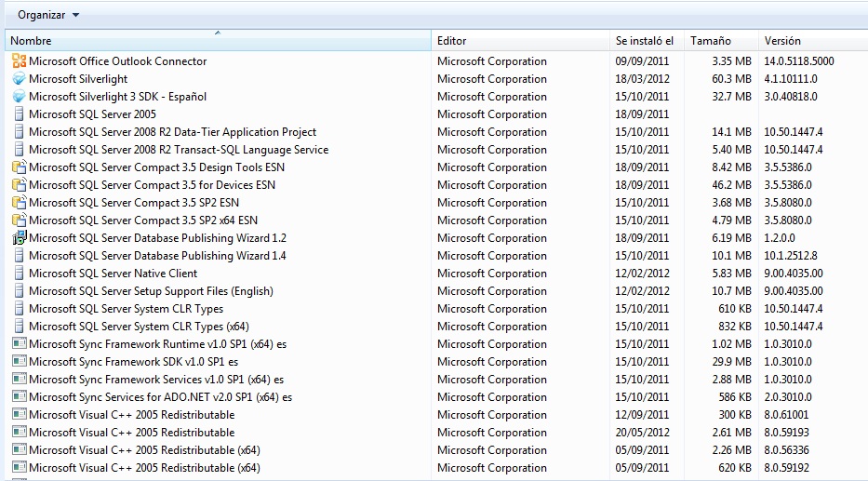Screen dimensions: 868x481
Task: Click version value 4.1.10111.0
Action: tap(791, 78)
